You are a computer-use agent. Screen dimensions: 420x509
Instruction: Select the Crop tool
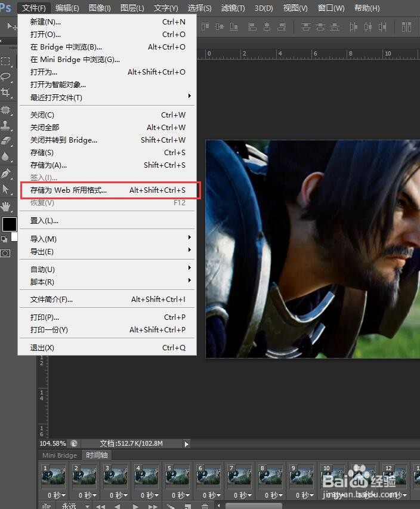[5, 92]
